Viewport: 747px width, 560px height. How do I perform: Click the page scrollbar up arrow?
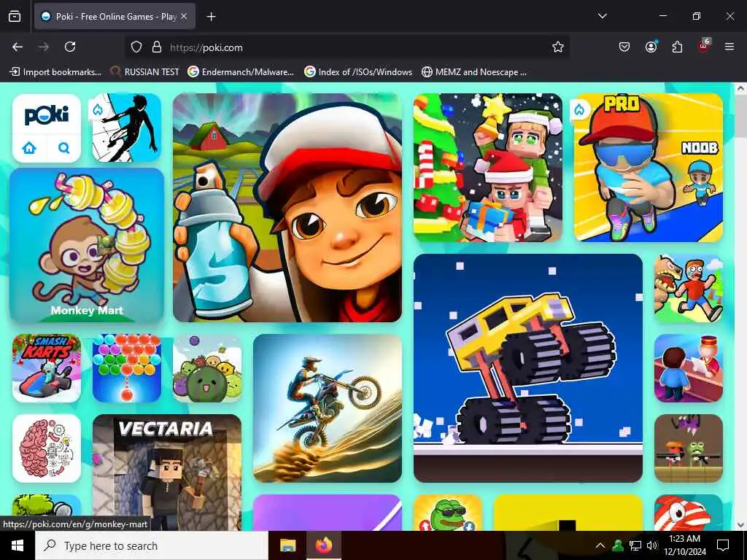[740, 88]
